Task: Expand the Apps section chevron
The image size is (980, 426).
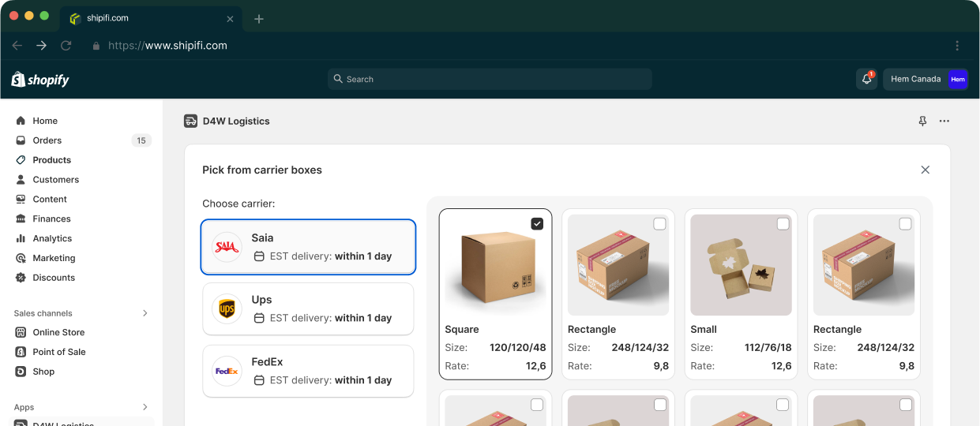Action: click(145, 407)
